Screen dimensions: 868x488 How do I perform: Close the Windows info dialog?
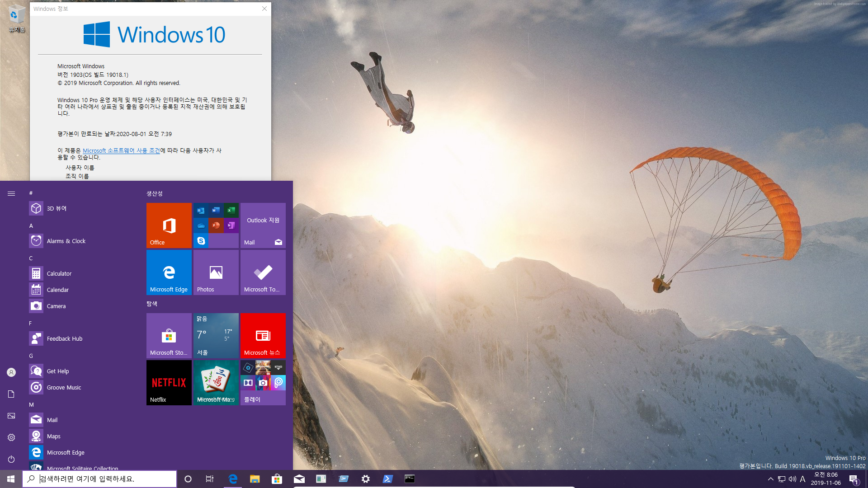264,9
